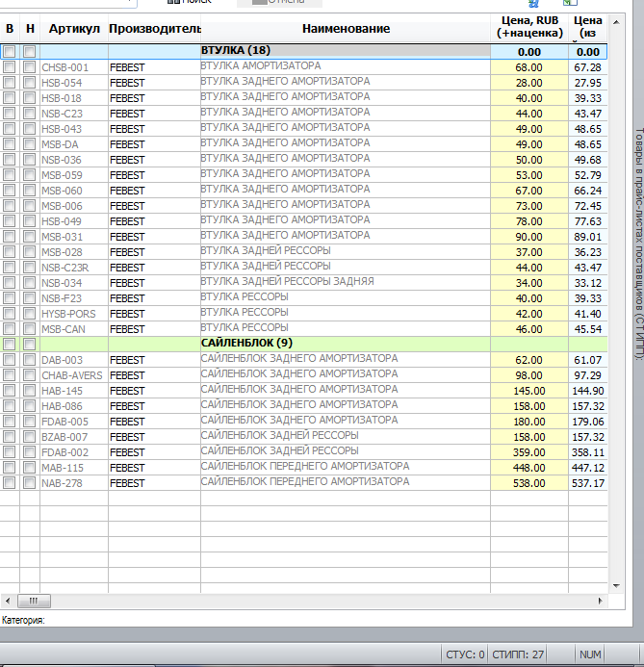
Task: Select article MSB-060
Action: pos(62,191)
